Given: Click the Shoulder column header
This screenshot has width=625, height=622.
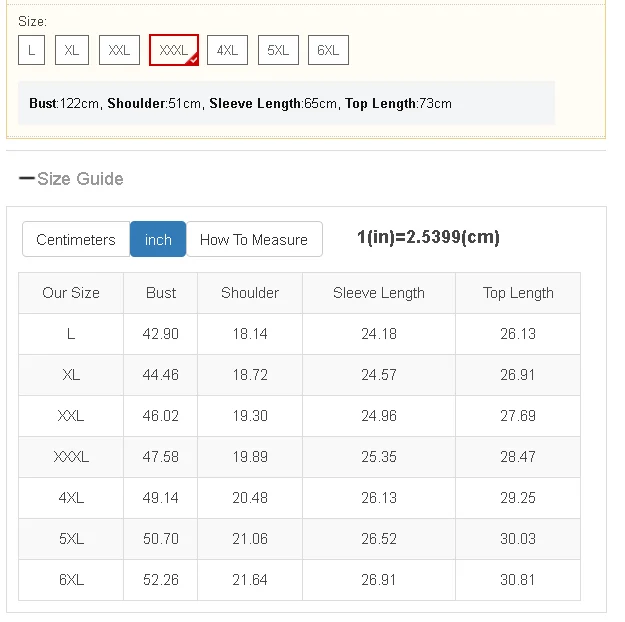Looking at the screenshot, I should tap(250, 293).
